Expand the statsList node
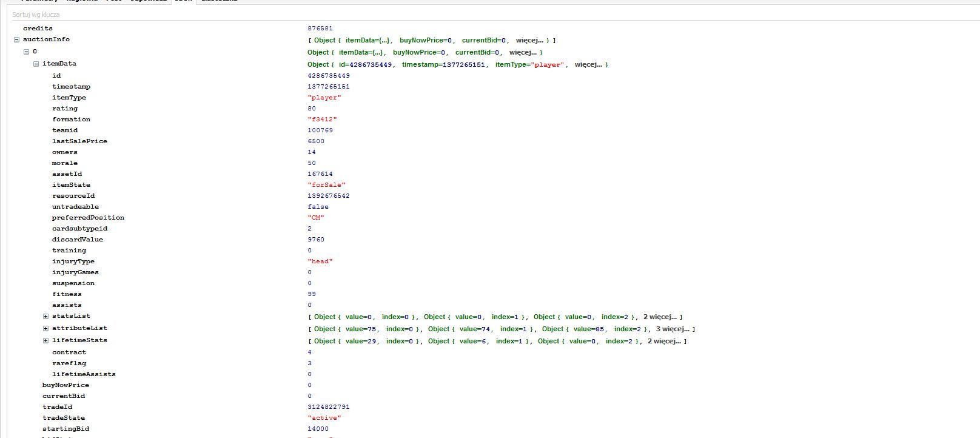 tap(45, 316)
